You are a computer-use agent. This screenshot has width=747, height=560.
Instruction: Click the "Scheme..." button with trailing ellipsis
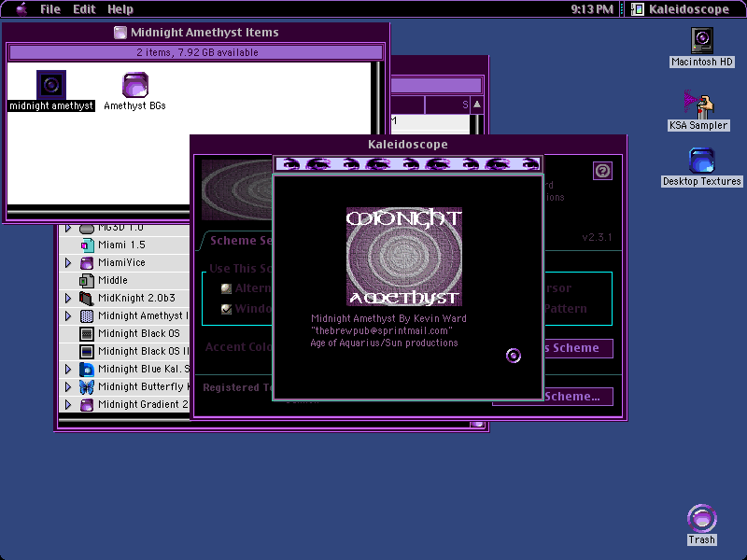(578, 396)
